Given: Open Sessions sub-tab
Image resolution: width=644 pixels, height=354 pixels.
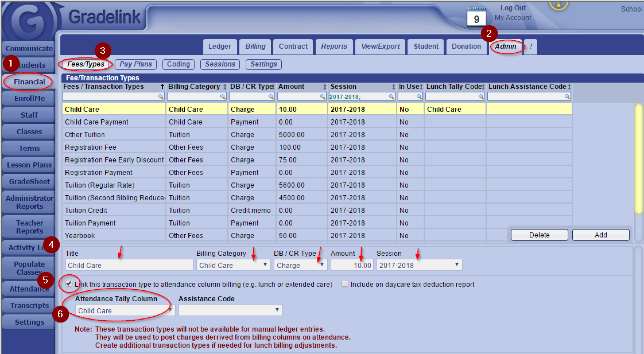Looking at the screenshot, I should point(220,64).
